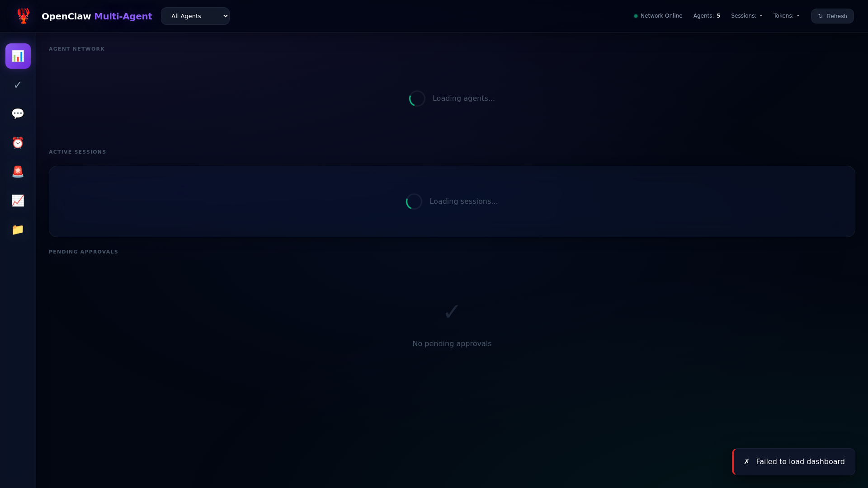Click the Sessions counter in header
This screenshot has height=488, width=868.
[x=747, y=16]
